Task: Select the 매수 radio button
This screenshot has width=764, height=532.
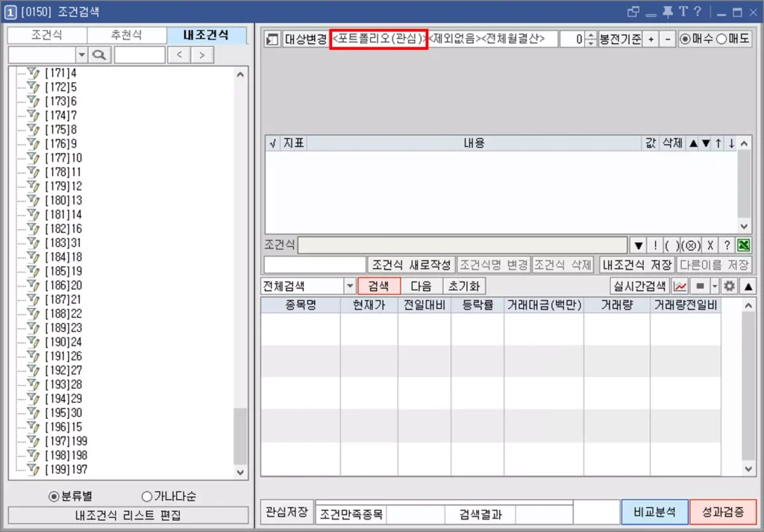Action: click(x=686, y=39)
